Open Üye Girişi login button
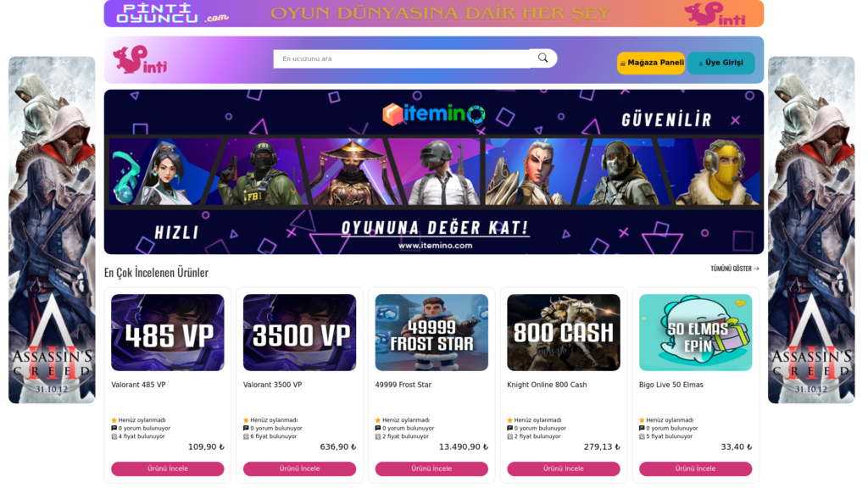Image resolution: width=868 pixels, height=488 pixels. coord(721,63)
